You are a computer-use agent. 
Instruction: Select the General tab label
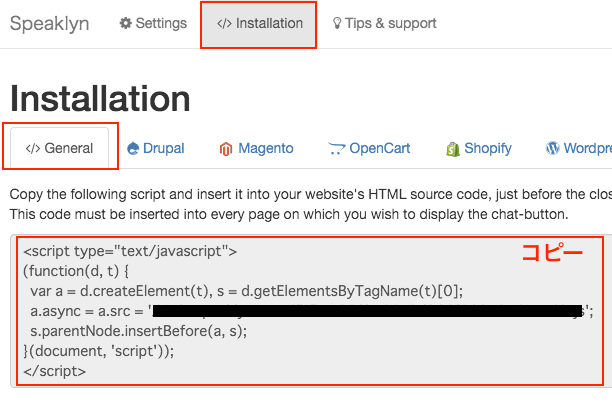point(69,148)
